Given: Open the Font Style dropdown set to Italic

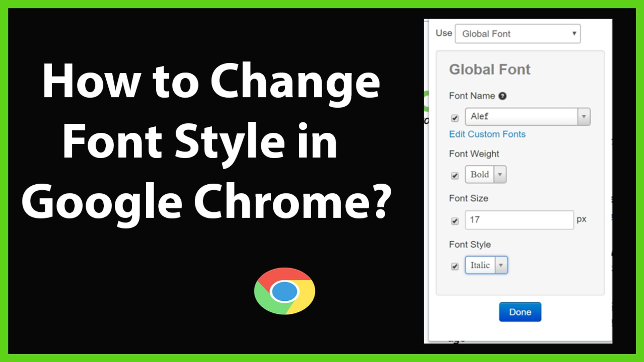Looking at the screenshot, I should point(501,265).
